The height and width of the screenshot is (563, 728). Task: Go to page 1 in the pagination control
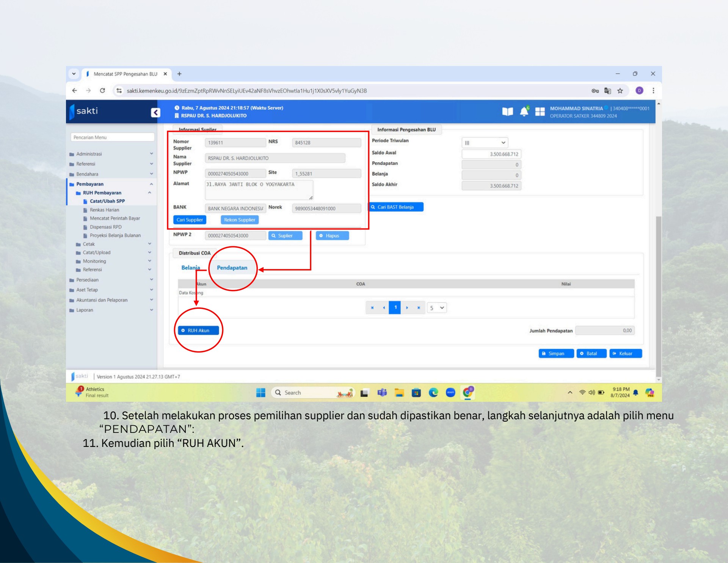[x=395, y=308]
